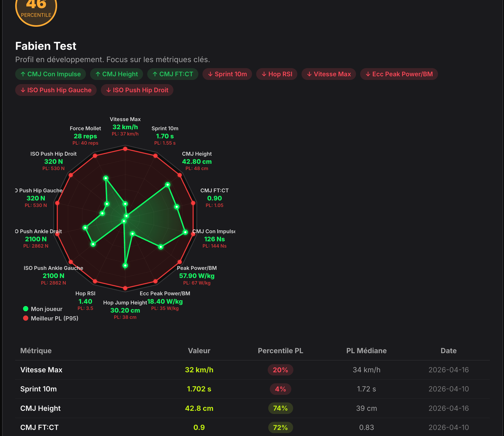Click the 1.702 s table value

tap(199, 389)
